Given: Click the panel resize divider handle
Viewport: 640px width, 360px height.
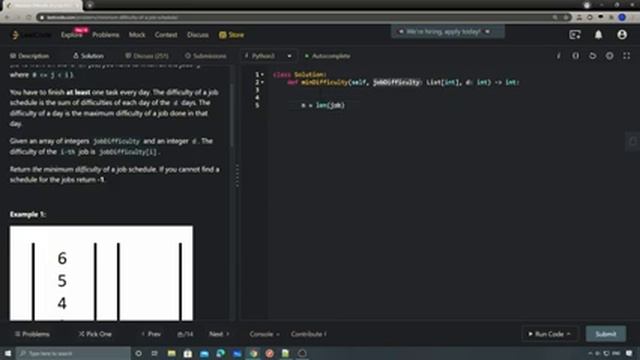Looking at the screenshot, I should coord(237,176).
